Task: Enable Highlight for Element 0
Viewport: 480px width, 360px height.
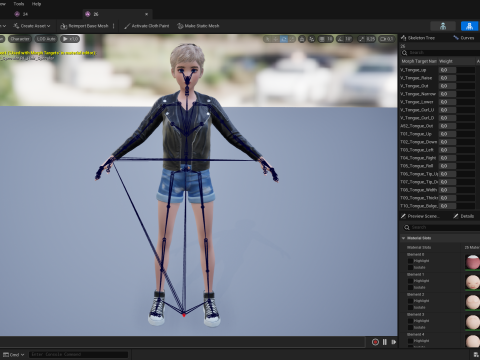Action: pos(410,261)
